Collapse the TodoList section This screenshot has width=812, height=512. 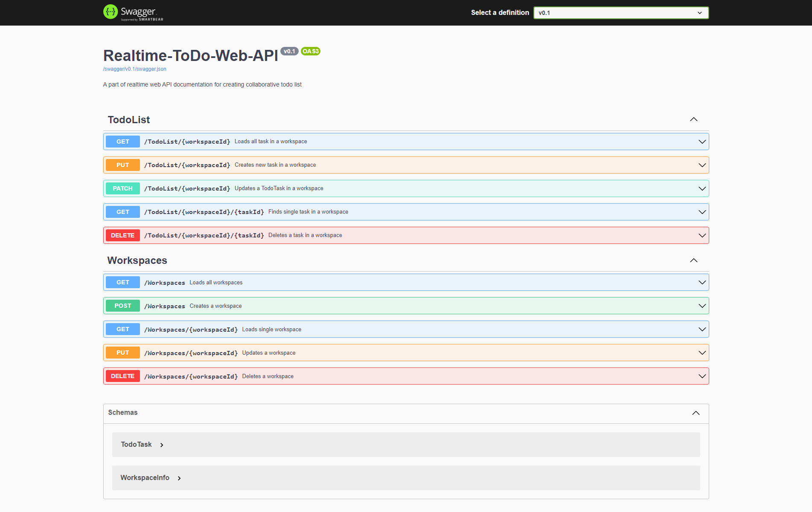[x=694, y=119]
